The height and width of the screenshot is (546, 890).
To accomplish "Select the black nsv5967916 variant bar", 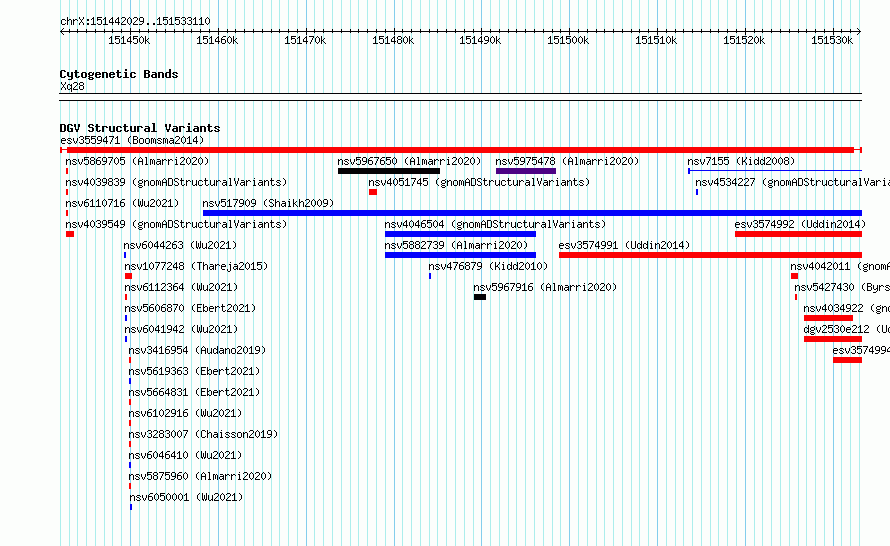I will [x=480, y=297].
